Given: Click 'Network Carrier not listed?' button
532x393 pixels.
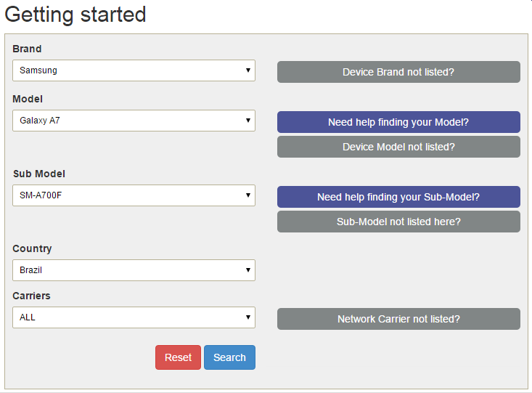Looking at the screenshot, I should tap(398, 319).
